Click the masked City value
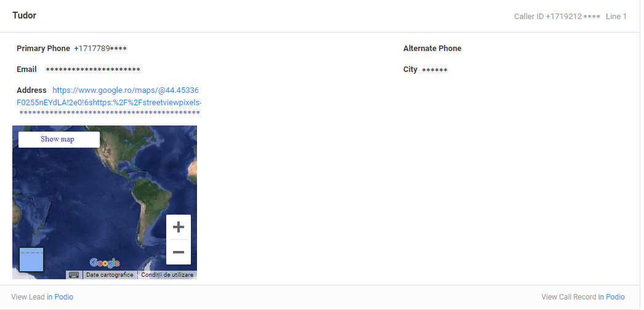The image size is (644, 310). 435,70
